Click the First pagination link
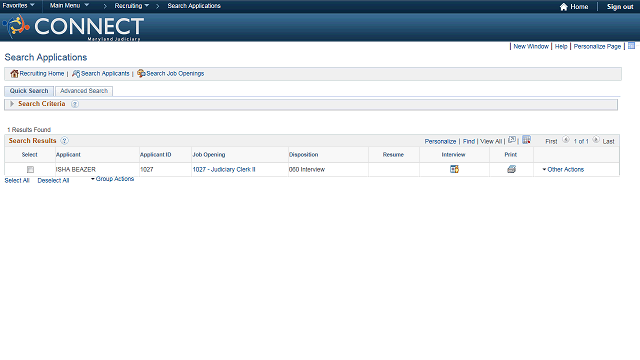 pos(551,141)
